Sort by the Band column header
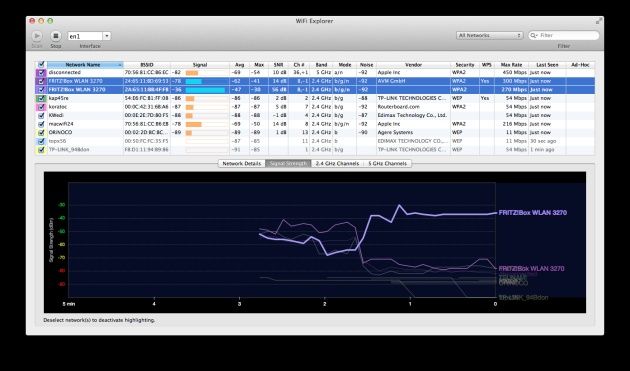 321,65
